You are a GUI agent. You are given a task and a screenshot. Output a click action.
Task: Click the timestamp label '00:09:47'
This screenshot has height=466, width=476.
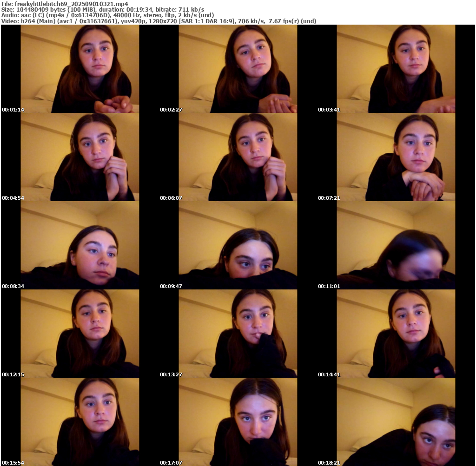171,286
